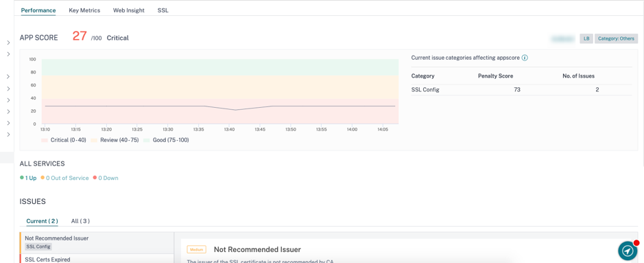Select the SSL tab
The image size is (644, 263).
163,10
